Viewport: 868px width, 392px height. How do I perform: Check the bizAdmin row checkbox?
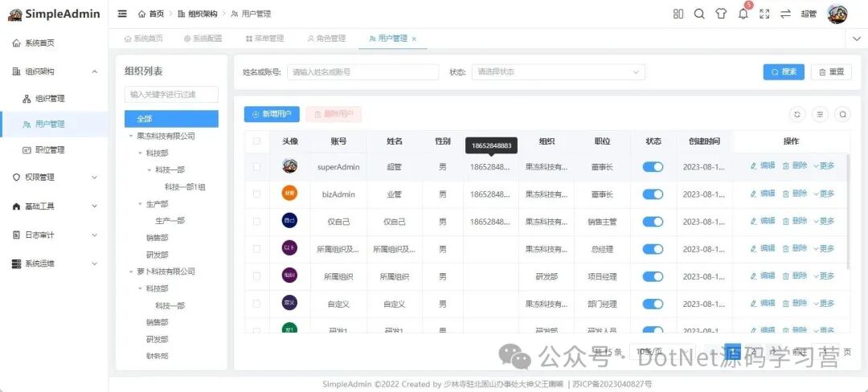[256, 194]
